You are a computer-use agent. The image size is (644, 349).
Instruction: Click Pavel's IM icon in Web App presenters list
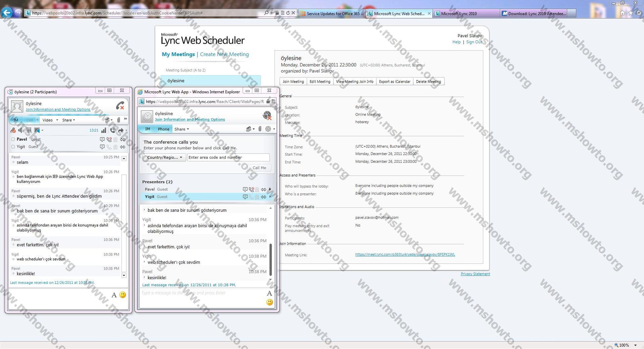[245, 190]
